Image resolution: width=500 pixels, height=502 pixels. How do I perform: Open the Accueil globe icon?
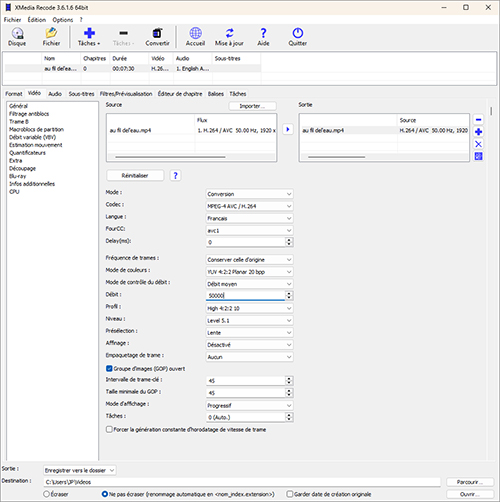pyautogui.click(x=195, y=37)
